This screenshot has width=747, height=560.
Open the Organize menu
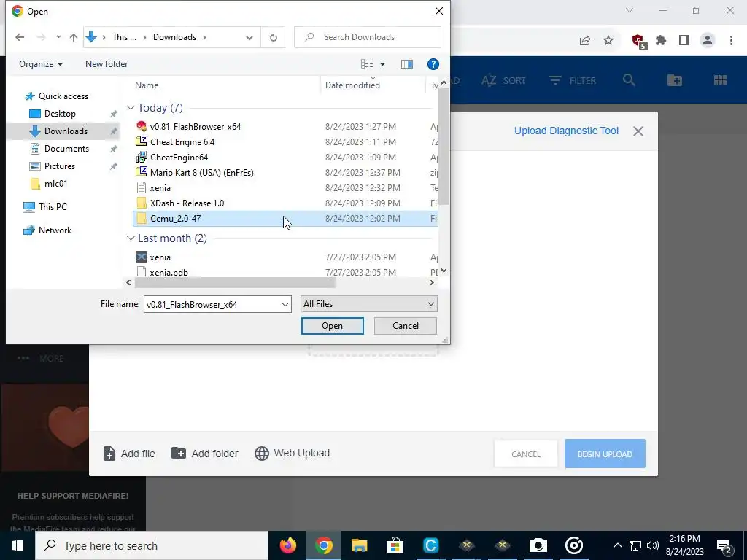[41, 64]
